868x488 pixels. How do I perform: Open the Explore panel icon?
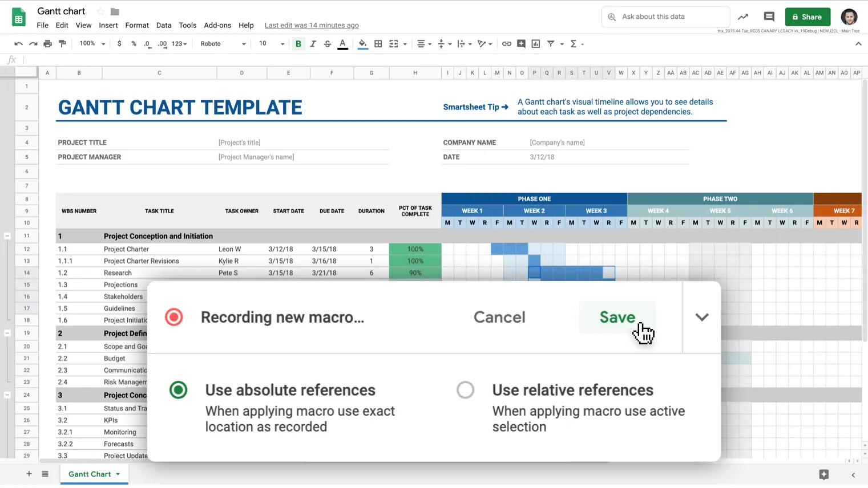tap(823, 474)
